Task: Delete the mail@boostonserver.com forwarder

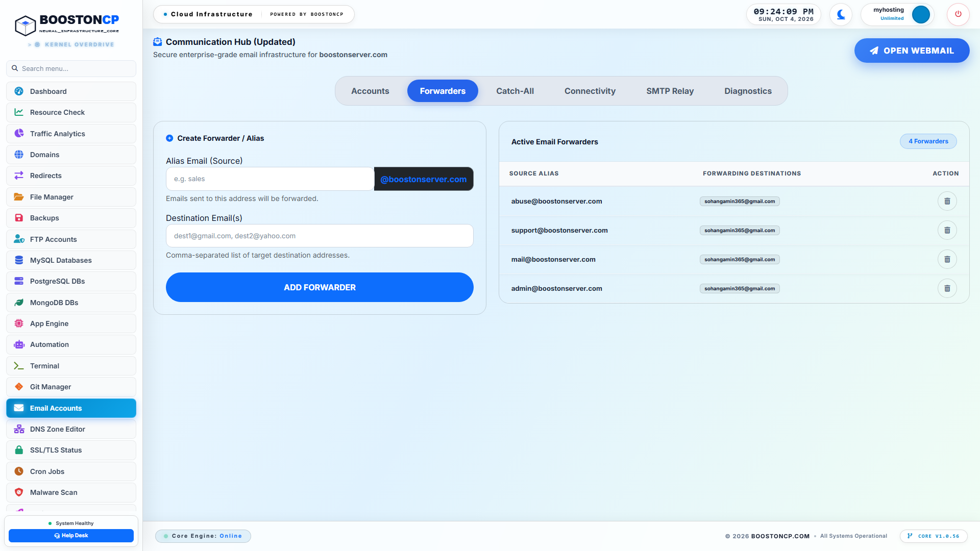Action: point(947,259)
